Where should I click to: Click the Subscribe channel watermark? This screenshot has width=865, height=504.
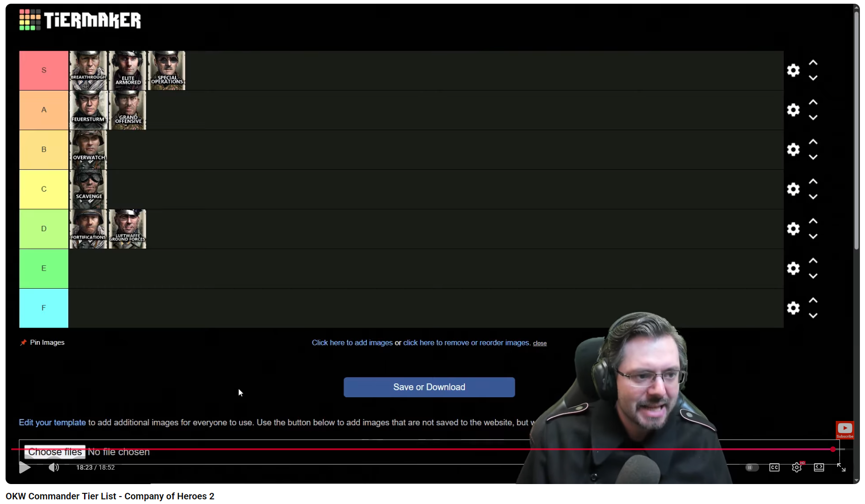[x=845, y=430]
